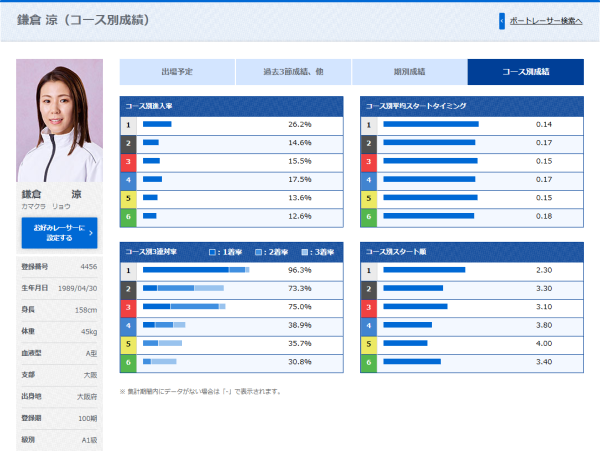Click red course 3 badge in コース別進入率
This screenshot has height=451, width=600.
tap(128, 162)
